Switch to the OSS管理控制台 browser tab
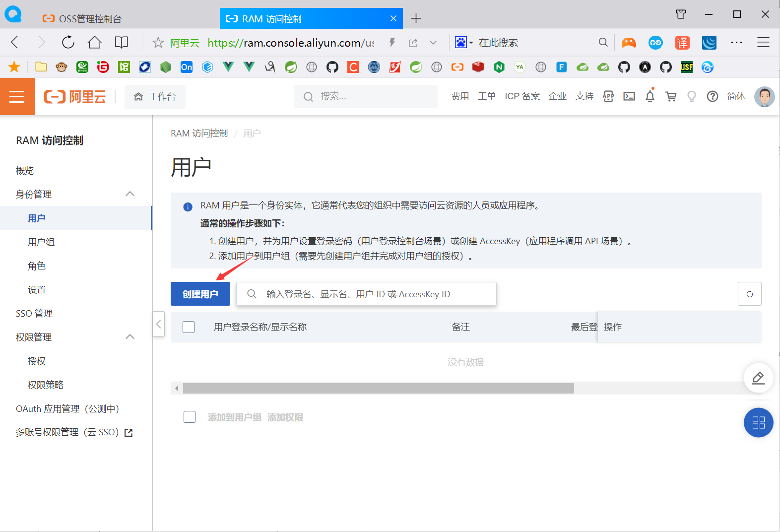This screenshot has height=532, width=780. tap(89, 19)
